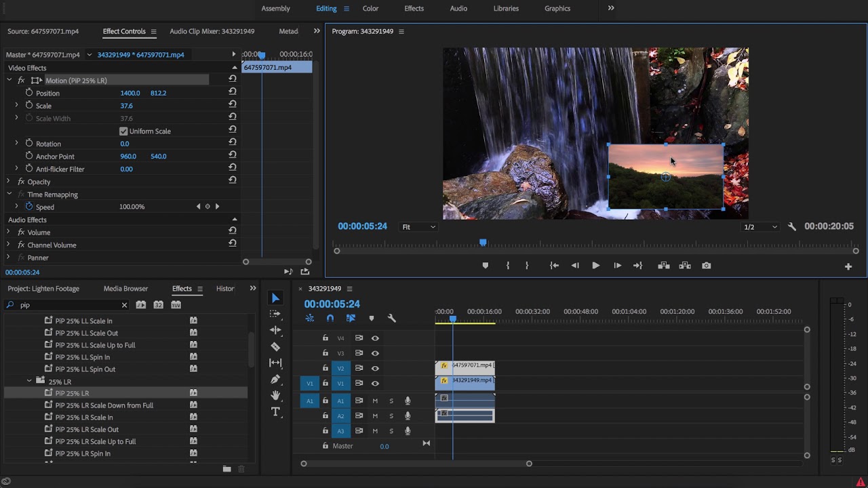Open the Media Browser tab

click(x=125, y=289)
